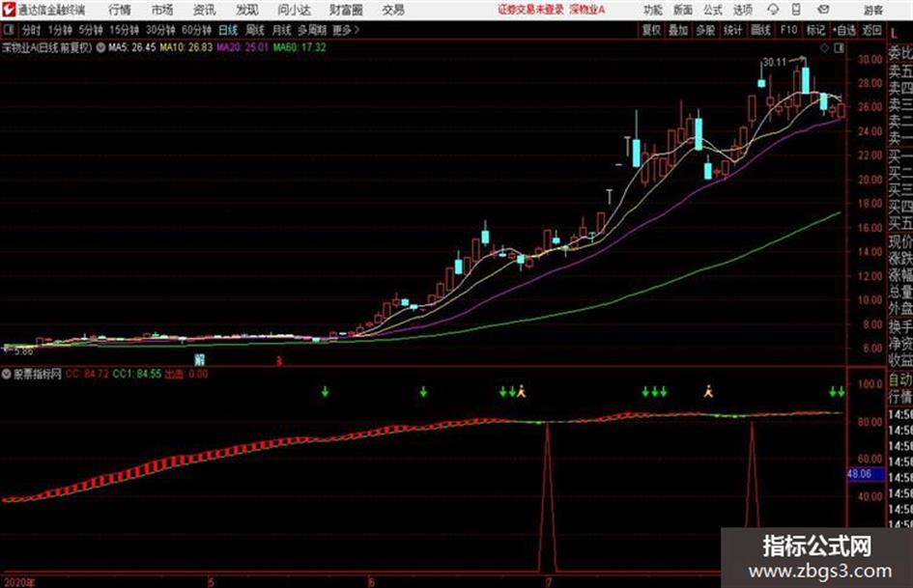Viewport: 913px width, 588px height.
Task: Open the envelope message icon
Action: (823, 10)
